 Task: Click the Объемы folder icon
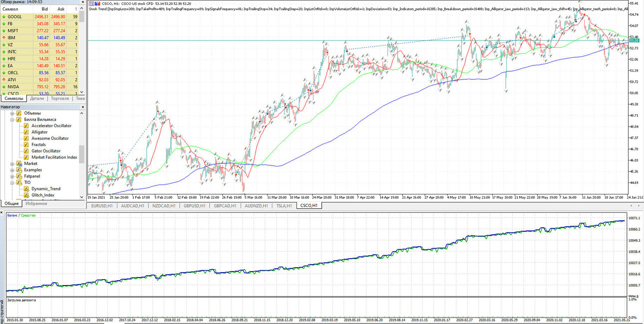(19, 113)
